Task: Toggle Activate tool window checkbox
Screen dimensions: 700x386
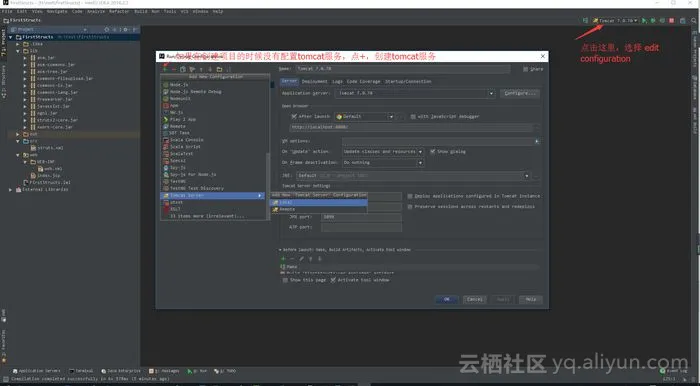Action: click(x=333, y=280)
